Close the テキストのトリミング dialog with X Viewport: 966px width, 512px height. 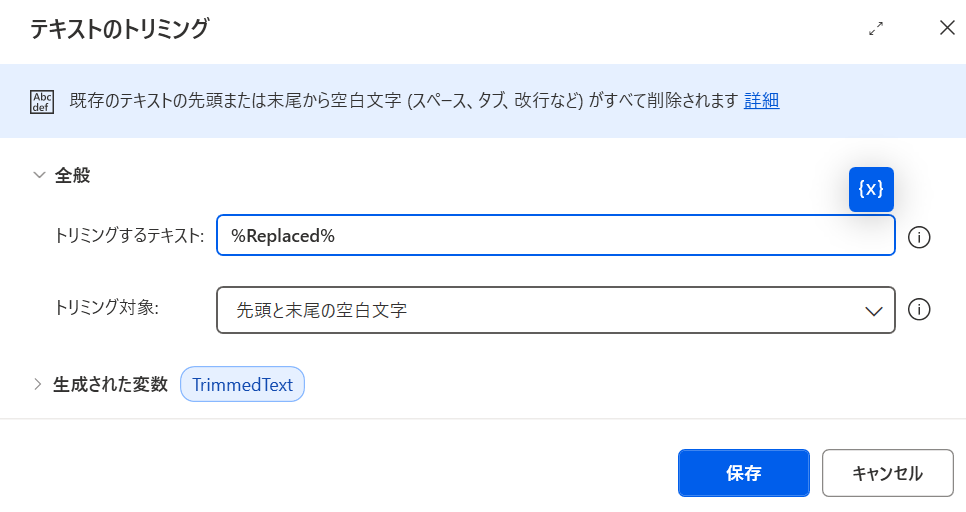coord(947,28)
